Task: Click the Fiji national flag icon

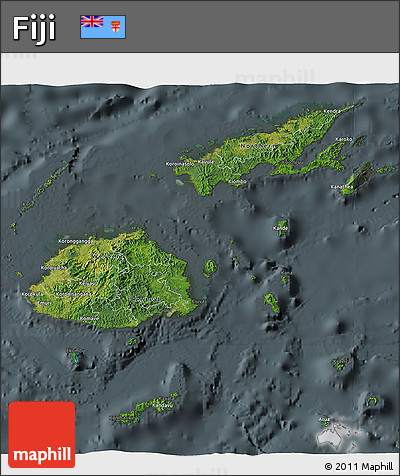Action: coord(103,27)
